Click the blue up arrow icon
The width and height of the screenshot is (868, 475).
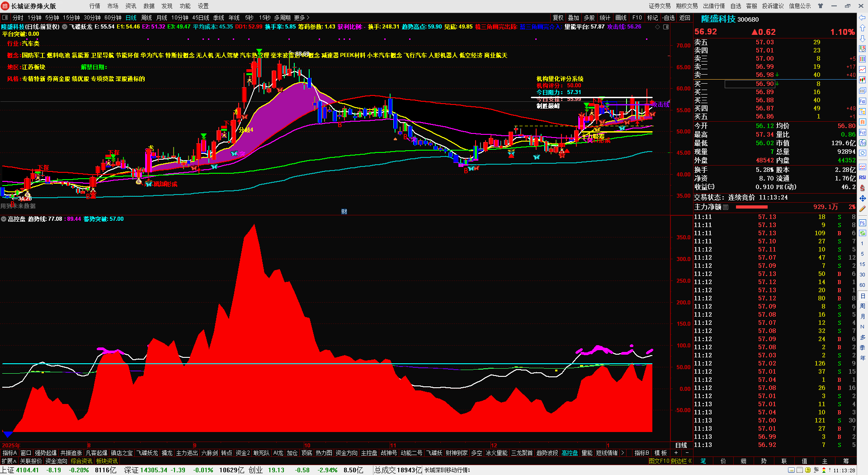pos(862,28)
